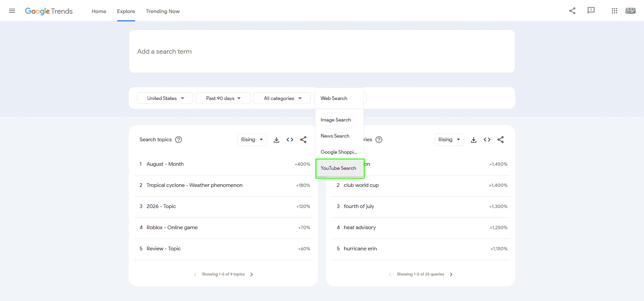
Task: Share the Search topics card
Action: [303, 140]
